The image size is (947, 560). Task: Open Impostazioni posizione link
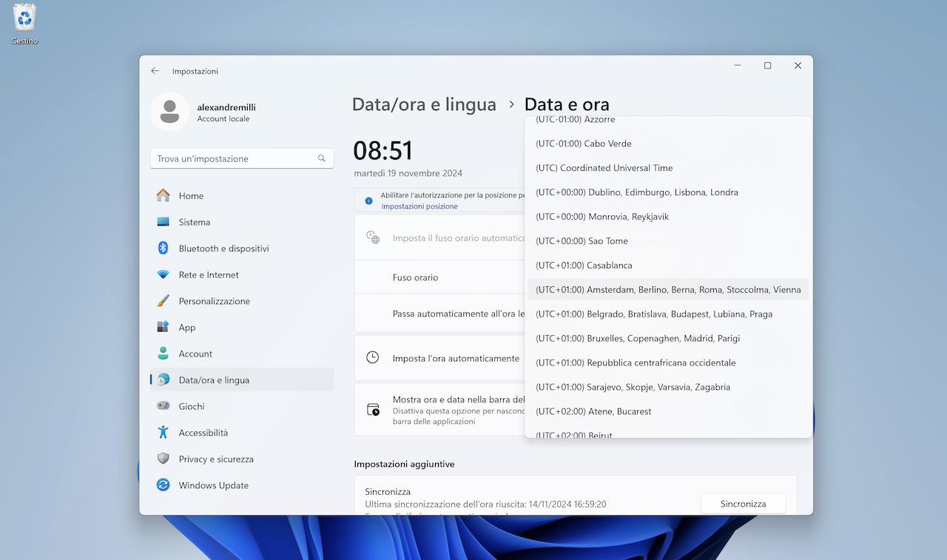419,206
